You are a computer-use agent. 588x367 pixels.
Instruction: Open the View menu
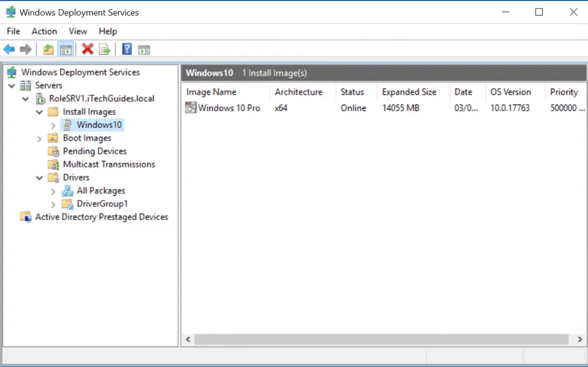click(78, 31)
